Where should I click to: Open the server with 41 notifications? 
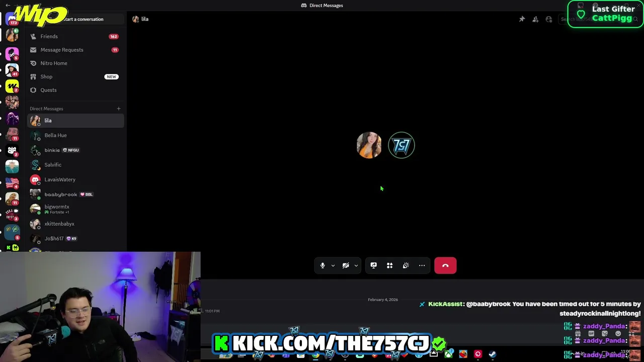tap(12, 69)
